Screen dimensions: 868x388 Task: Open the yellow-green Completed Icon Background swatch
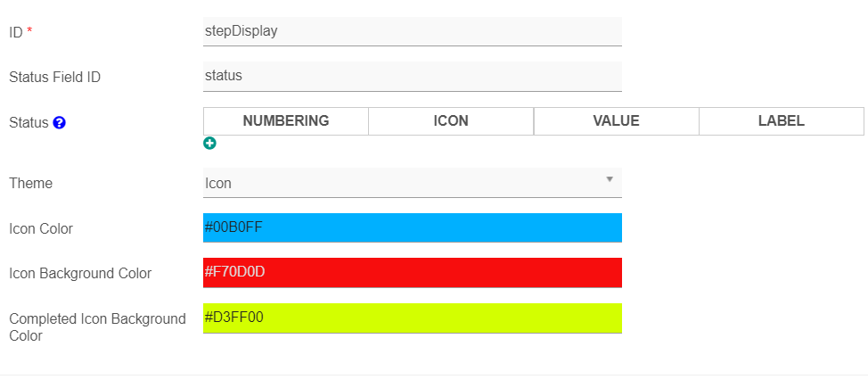[x=413, y=318]
